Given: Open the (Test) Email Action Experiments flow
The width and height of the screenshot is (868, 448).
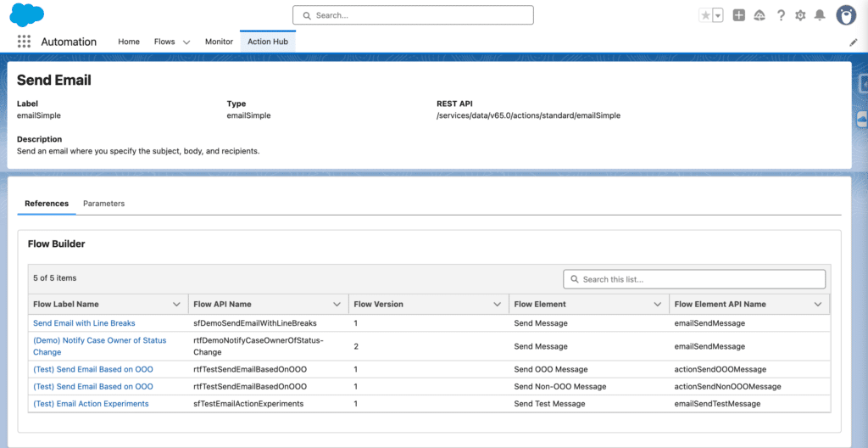Looking at the screenshot, I should pyautogui.click(x=91, y=404).
